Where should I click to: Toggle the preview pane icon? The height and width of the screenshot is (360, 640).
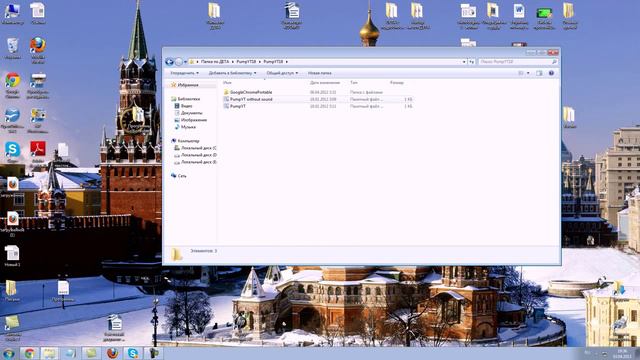click(x=539, y=73)
